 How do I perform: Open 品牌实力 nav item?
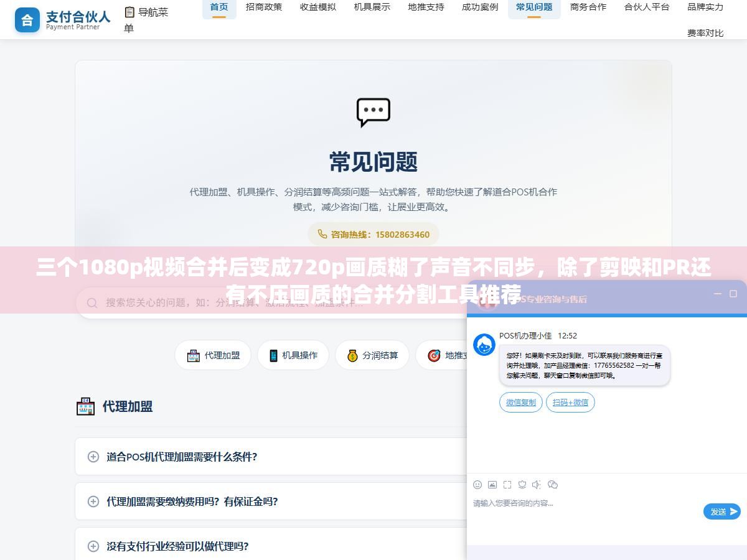705,7
